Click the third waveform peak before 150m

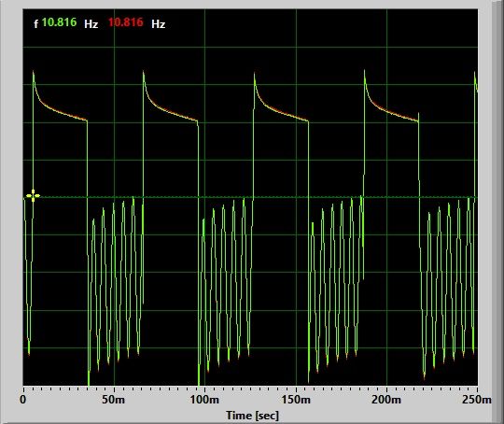[x=254, y=74]
